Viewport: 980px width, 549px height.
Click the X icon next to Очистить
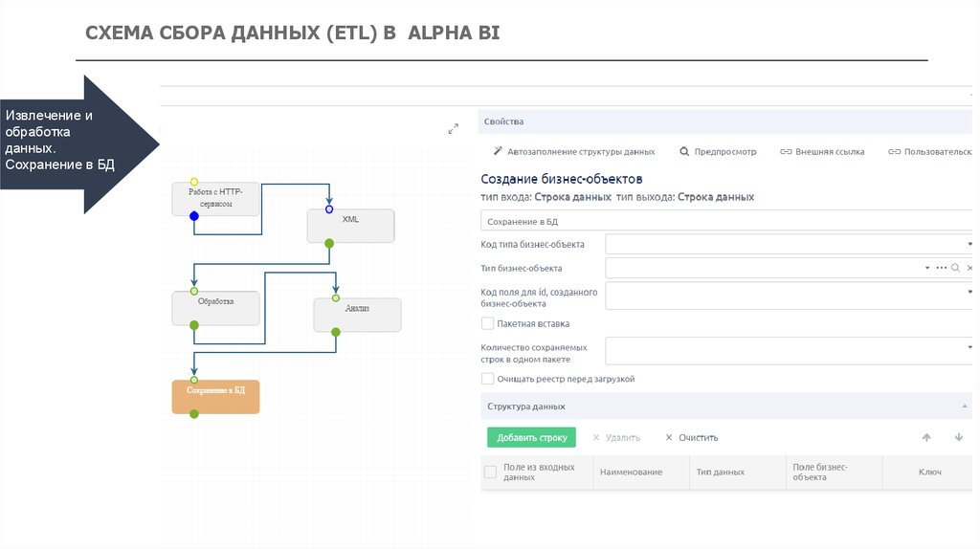(669, 437)
